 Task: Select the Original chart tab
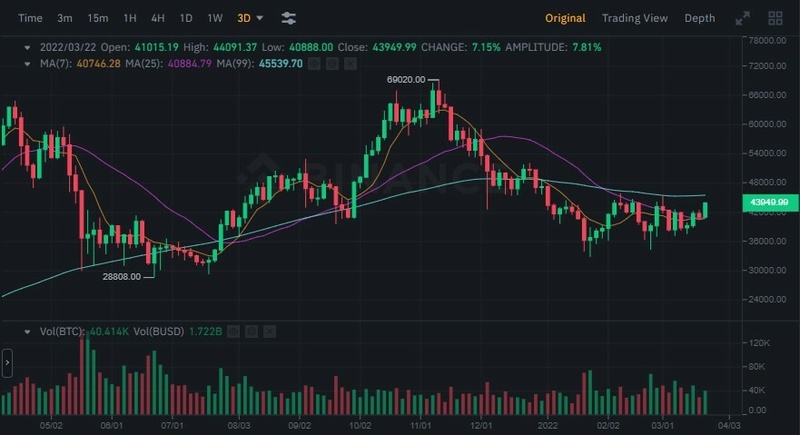[x=566, y=18]
